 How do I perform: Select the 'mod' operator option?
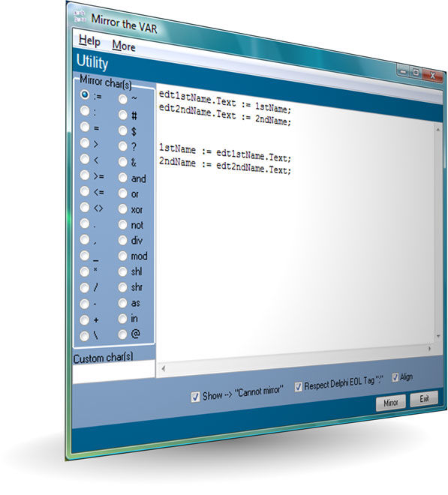click(122, 256)
